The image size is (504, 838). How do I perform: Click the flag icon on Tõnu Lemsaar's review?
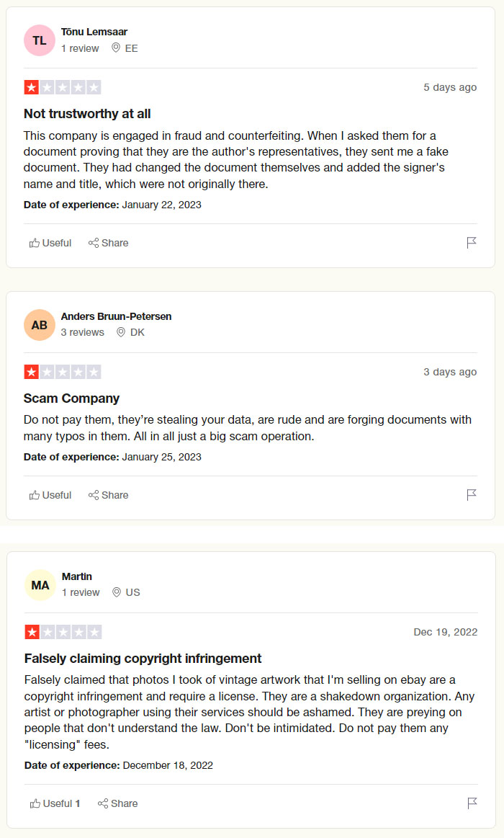[472, 243]
